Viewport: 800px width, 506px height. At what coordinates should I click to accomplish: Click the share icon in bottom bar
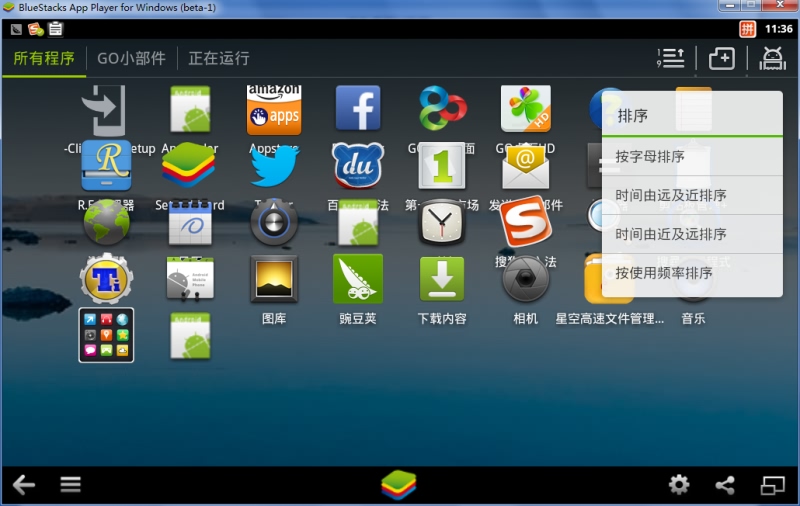click(x=725, y=485)
